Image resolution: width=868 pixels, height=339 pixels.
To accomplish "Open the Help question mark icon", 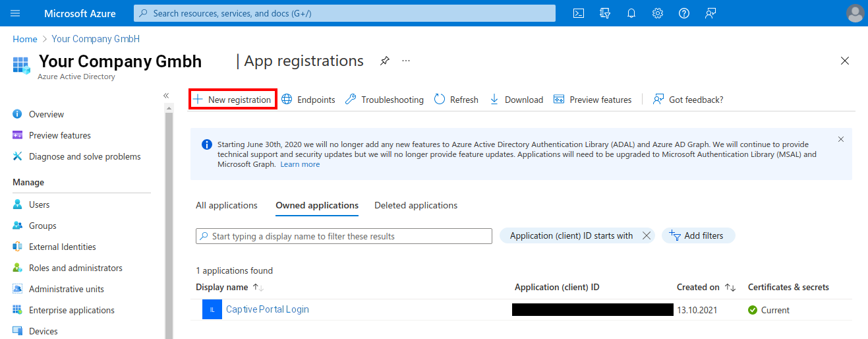I will pos(684,13).
